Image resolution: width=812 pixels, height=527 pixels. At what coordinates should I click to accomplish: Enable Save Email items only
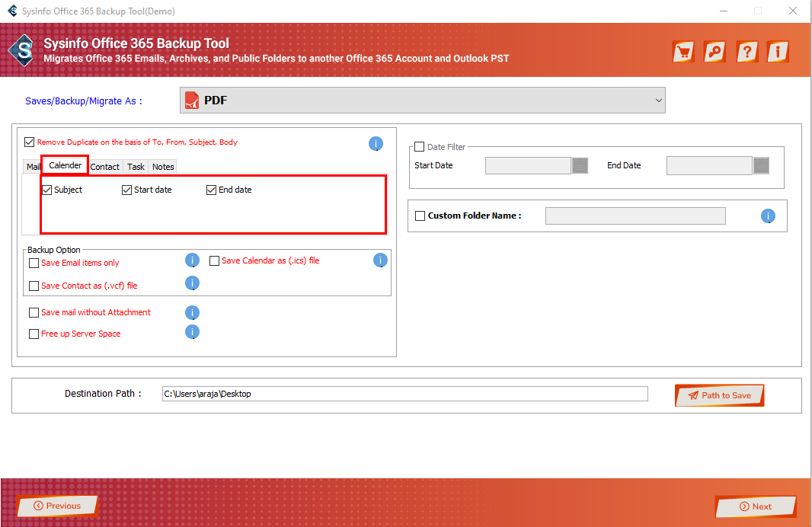(34, 263)
